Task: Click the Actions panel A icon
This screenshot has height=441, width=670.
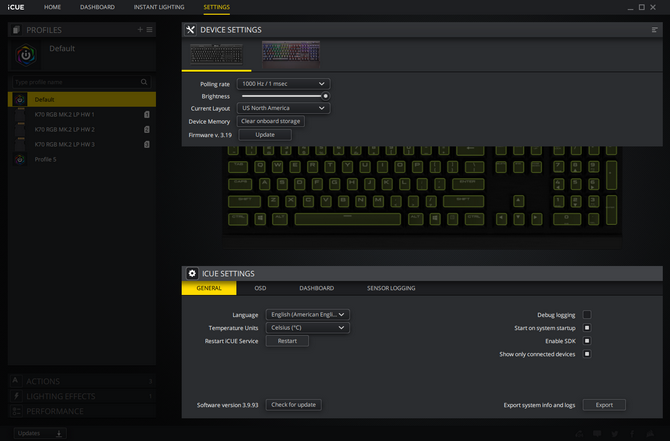Action: [15, 381]
